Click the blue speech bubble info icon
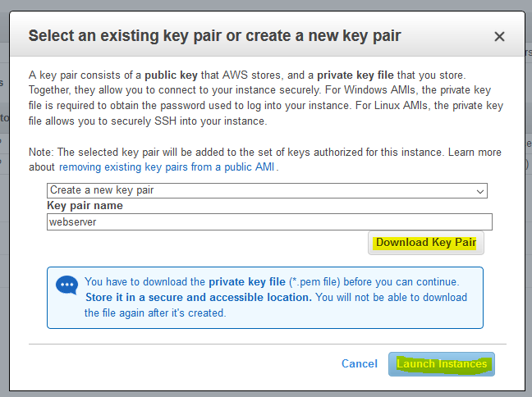Viewport: 532px width, 397px height. [66, 285]
